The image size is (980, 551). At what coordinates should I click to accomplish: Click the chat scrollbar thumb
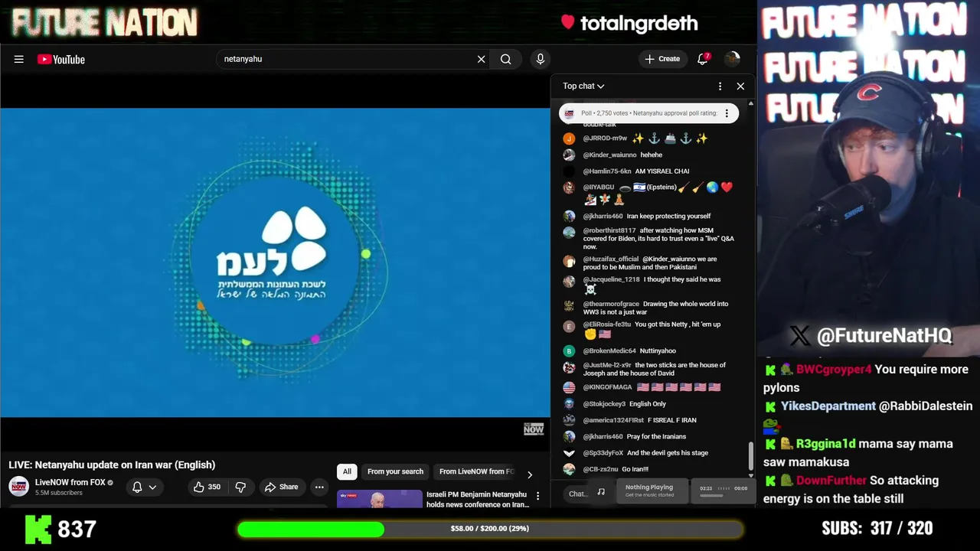[x=750, y=456]
